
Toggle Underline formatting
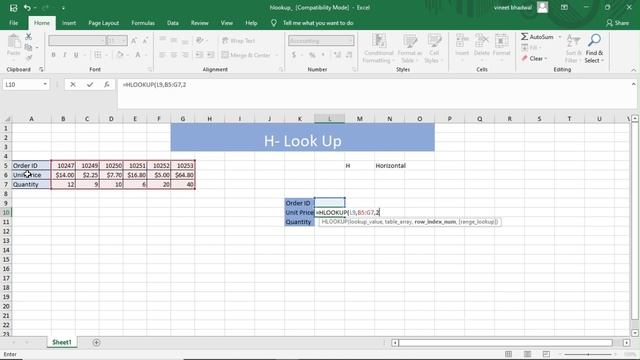click(76, 55)
